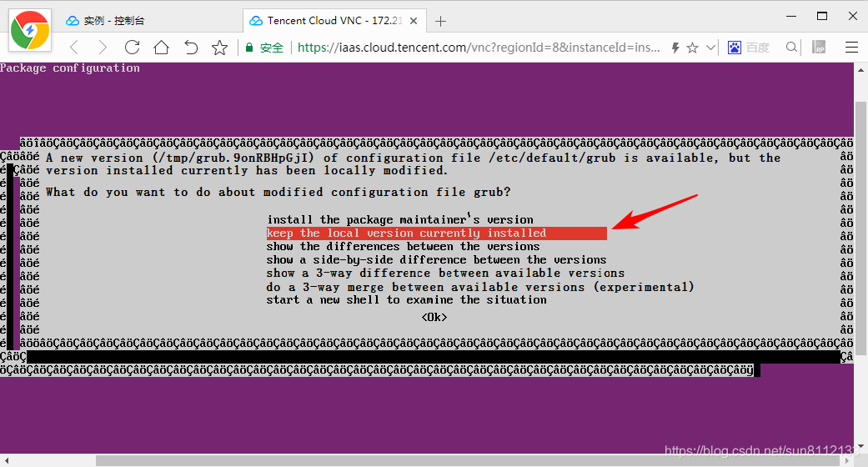Screen dimensions: 868x467
Task: Bookmark page with the star icon left of address bar
Action: click(x=220, y=48)
